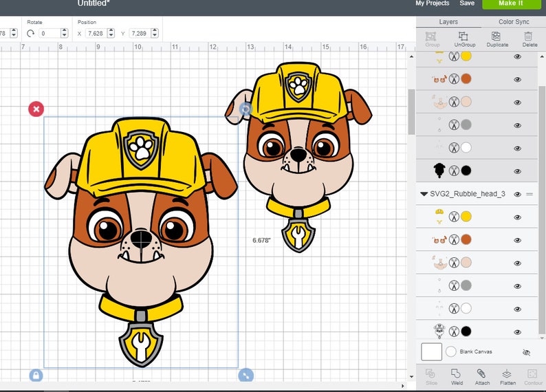This screenshot has width=546, height=392.
Task: Click the yellow swatch in SVG2_Rubble_head_3 group
Action: (x=466, y=217)
